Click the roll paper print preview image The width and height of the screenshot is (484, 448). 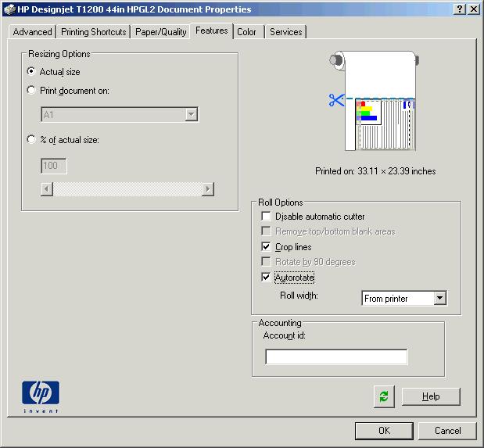375,101
